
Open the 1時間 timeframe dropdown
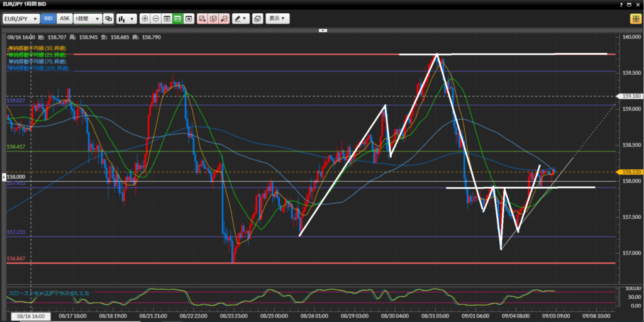[x=87, y=19]
